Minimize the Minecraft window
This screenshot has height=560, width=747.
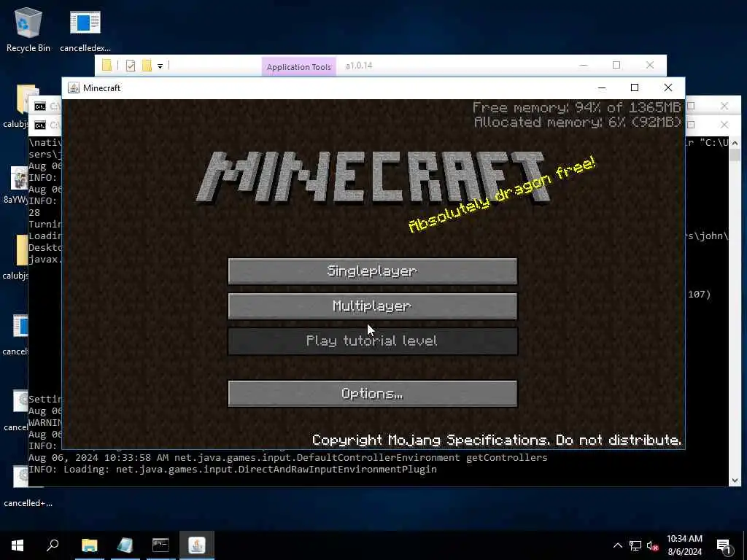602,87
